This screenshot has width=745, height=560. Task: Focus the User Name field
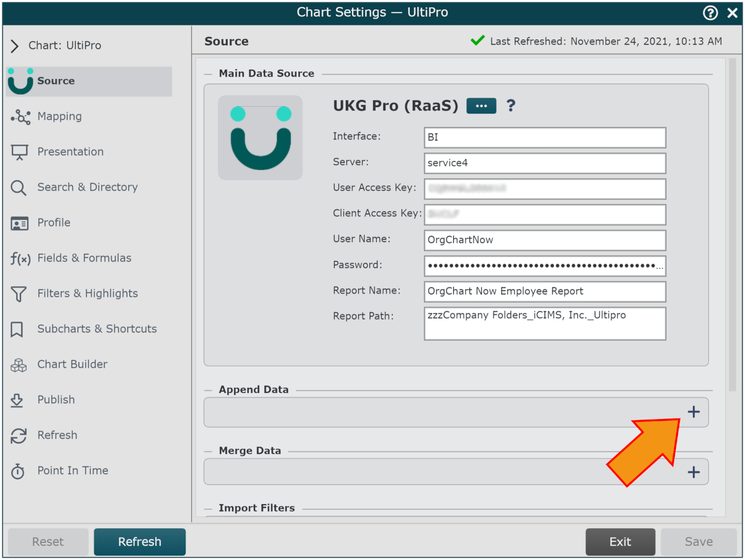pyautogui.click(x=545, y=240)
